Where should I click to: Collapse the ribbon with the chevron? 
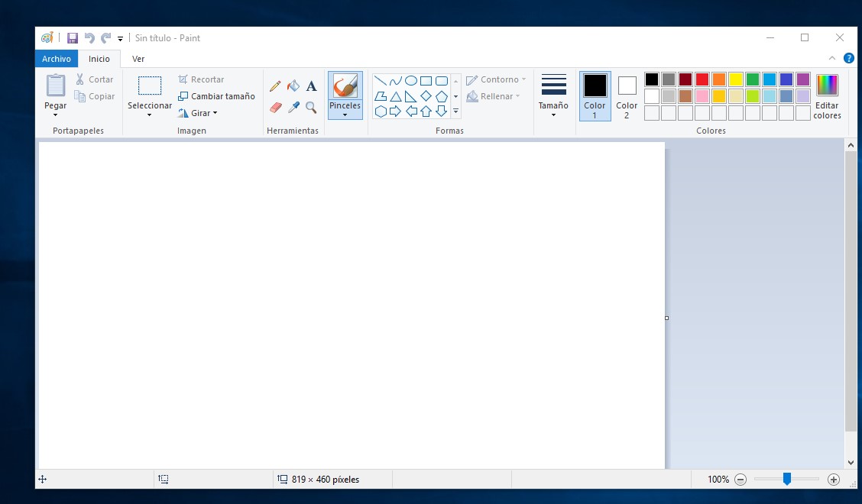point(832,58)
